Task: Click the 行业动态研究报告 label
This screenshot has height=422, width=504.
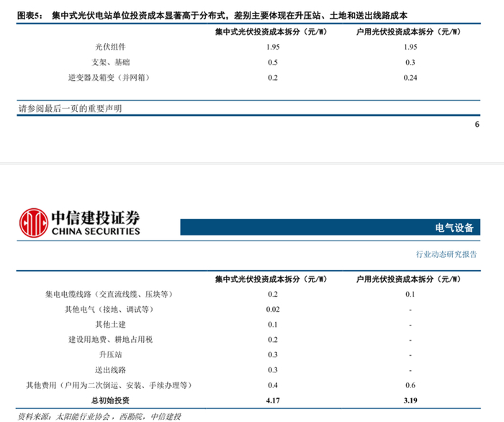Action: pos(446,254)
